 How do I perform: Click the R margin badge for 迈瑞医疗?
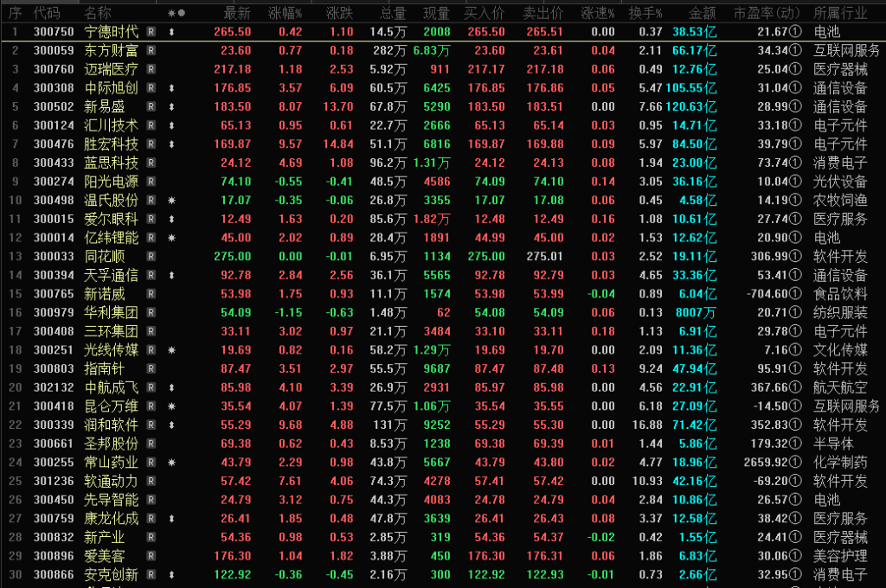151,69
